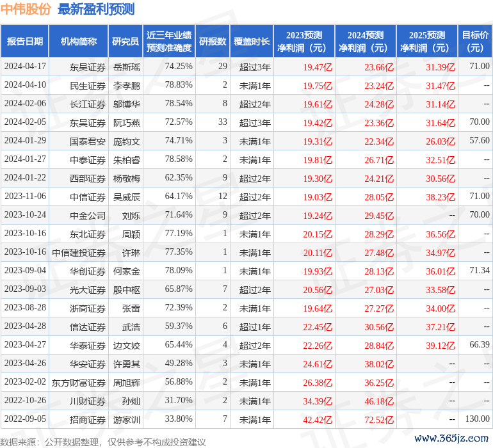Viewport: 493px width, 448px height.
Task: Click the target price 57.60
Action: pos(480,141)
